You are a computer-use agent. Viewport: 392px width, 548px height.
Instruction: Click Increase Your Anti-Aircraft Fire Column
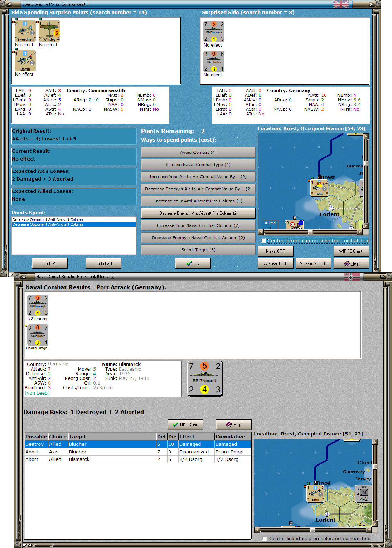(x=198, y=201)
